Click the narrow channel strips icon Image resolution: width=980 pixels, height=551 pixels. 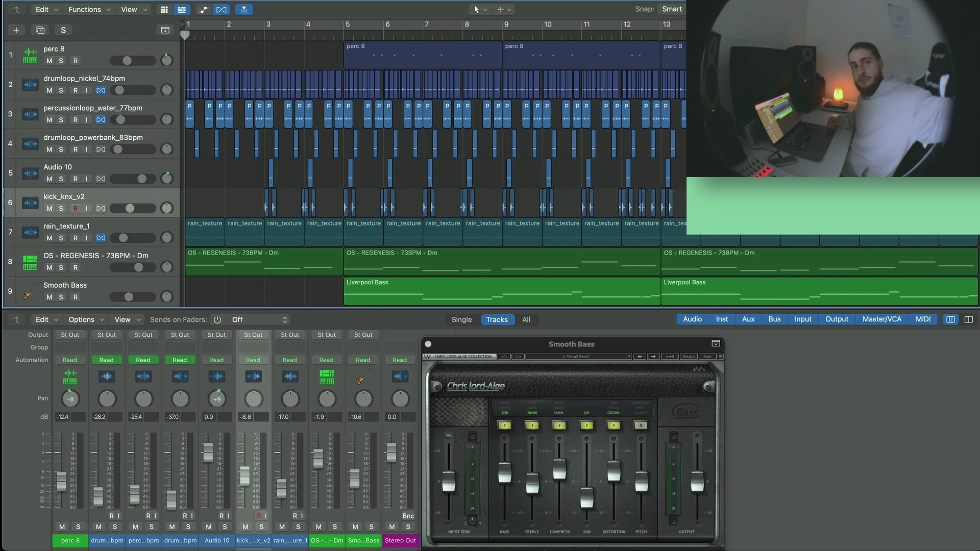click(950, 319)
